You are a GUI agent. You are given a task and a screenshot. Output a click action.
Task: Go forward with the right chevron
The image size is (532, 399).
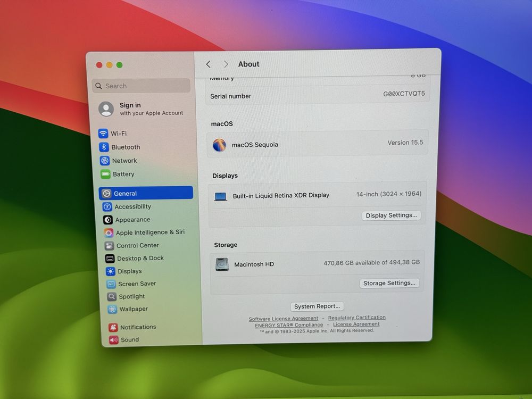click(x=226, y=64)
